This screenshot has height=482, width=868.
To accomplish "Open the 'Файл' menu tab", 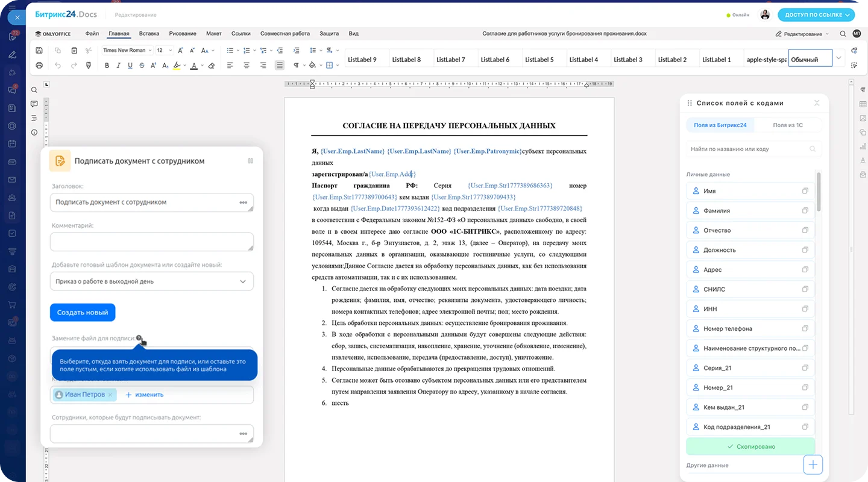I will pyautogui.click(x=92, y=34).
